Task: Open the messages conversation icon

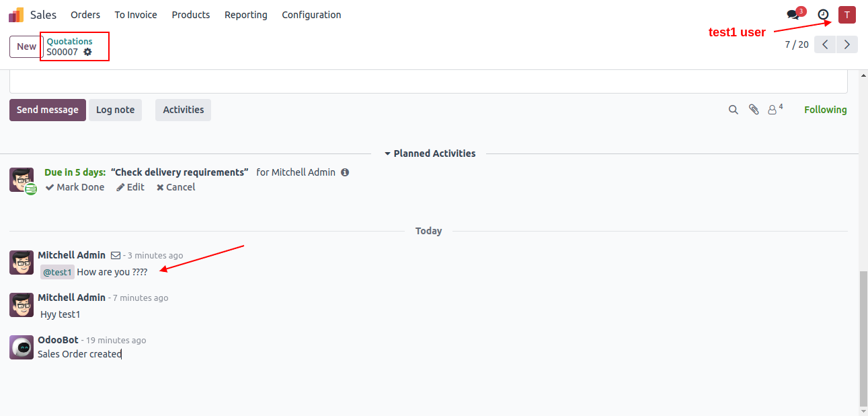Action: click(x=793, y=15)
